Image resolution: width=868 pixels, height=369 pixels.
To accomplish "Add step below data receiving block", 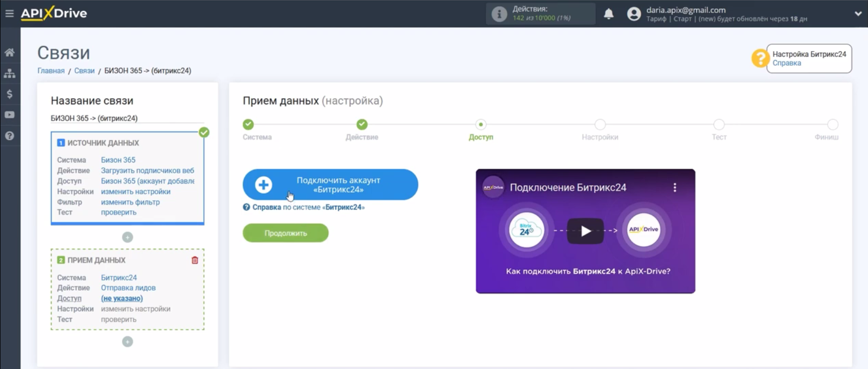I will (x=127, y=341).
